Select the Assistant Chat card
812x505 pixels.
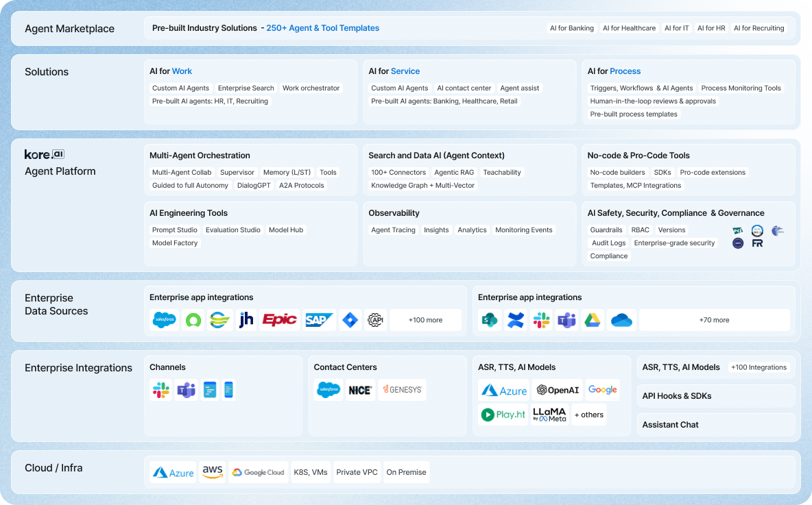[x=716, y=424]
